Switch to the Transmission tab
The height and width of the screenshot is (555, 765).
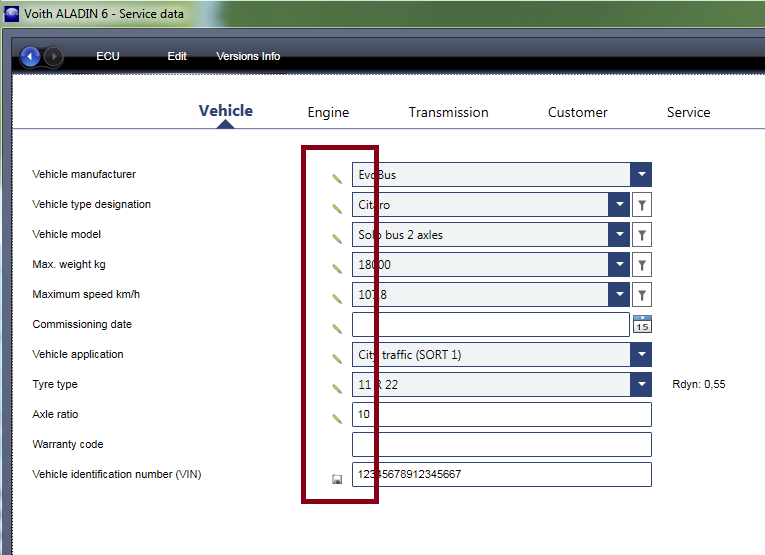click(x=448, y=113)
